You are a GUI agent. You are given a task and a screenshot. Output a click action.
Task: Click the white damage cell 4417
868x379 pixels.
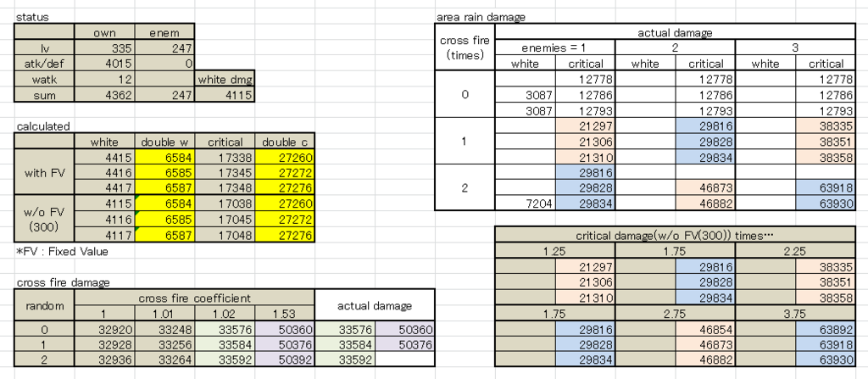[104, 188]
